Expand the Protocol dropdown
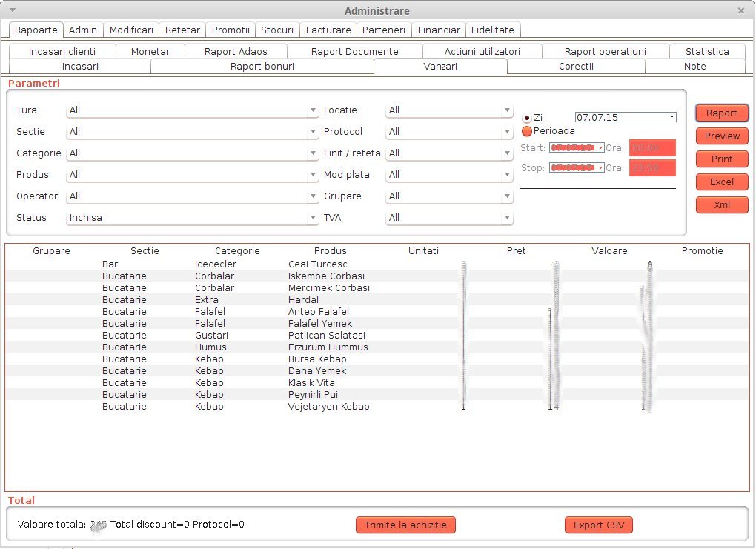Image resolution: width=756 pixels, height=549 pixels. pyautogui.click(x=449, y=132)
